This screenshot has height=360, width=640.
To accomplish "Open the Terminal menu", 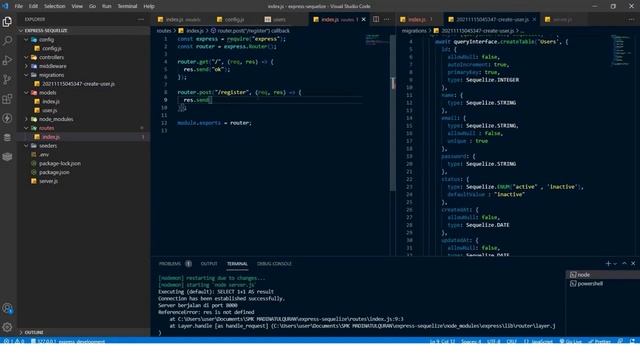I will (x=127, y=6).
